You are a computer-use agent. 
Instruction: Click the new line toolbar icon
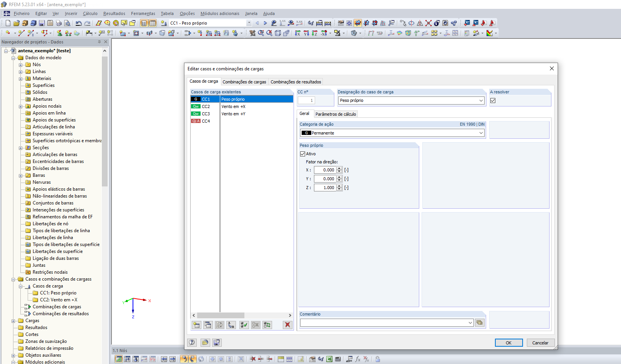tap(21, 33)
